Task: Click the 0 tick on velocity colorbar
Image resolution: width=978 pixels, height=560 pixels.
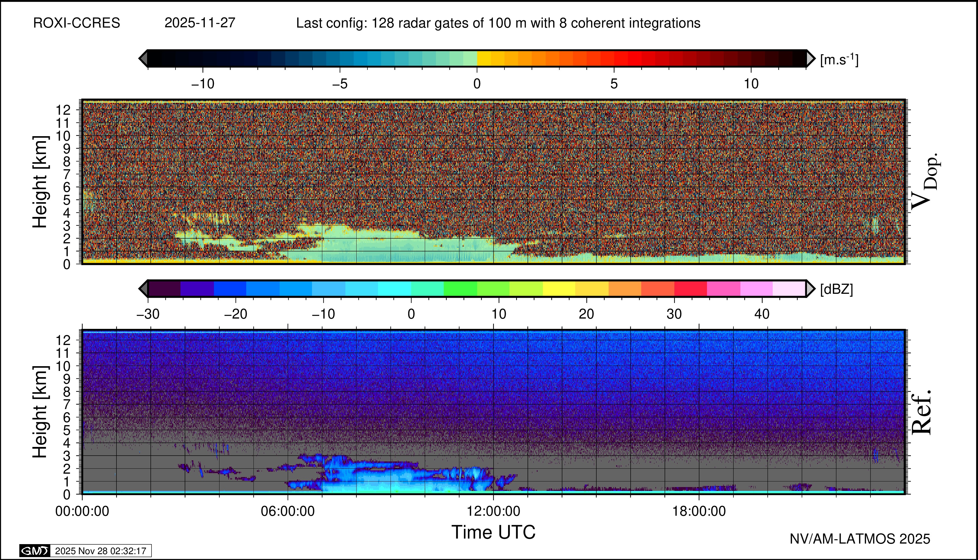Action: tap(477, 84)
